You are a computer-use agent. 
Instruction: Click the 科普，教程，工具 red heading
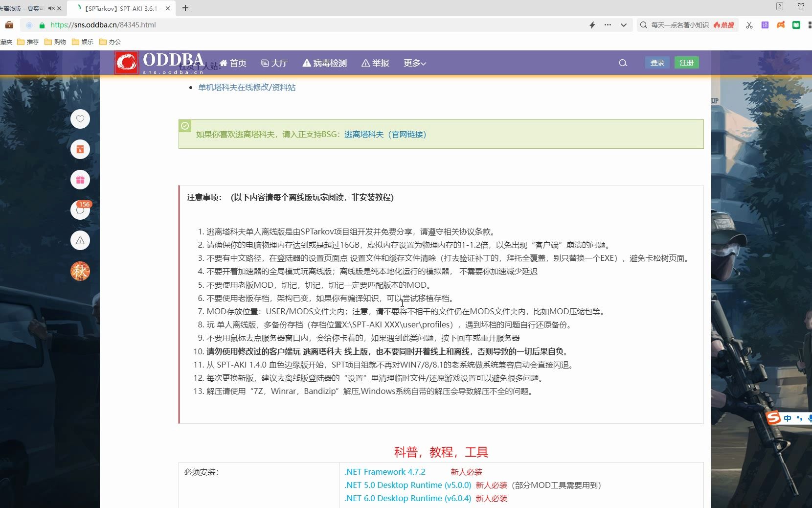point(441,452)
